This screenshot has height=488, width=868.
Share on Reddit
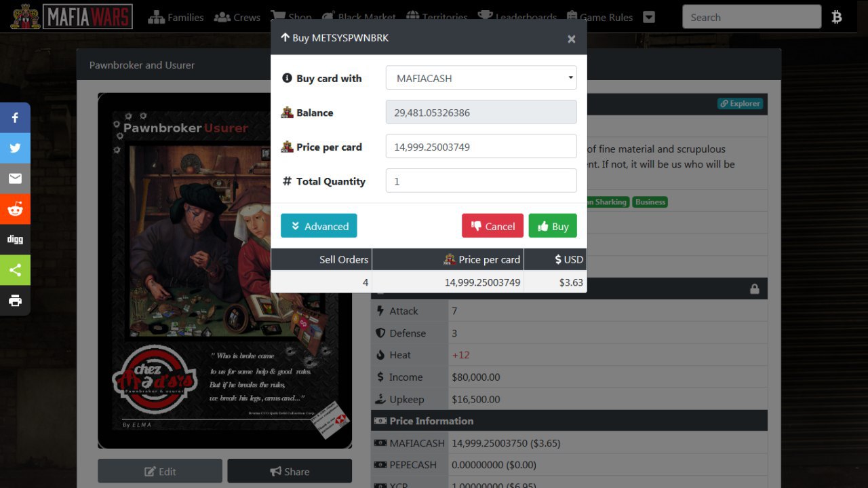15,209
